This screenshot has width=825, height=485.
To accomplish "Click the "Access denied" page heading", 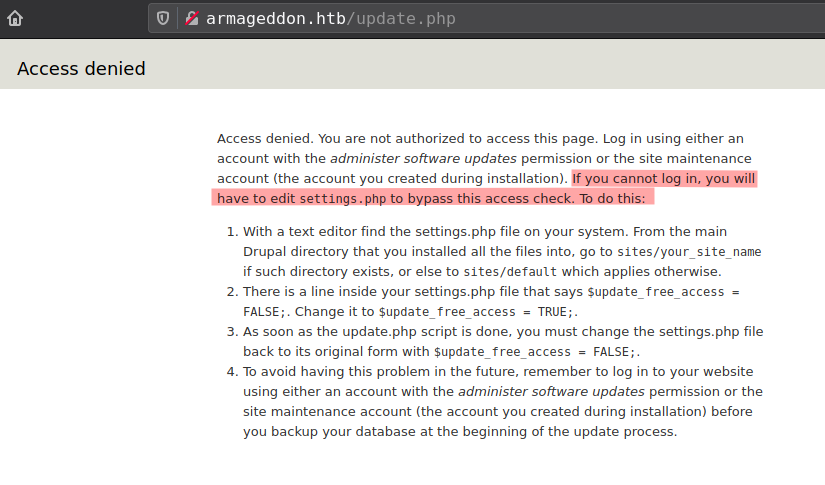I will pyautogui.click(x=81, y=68).
